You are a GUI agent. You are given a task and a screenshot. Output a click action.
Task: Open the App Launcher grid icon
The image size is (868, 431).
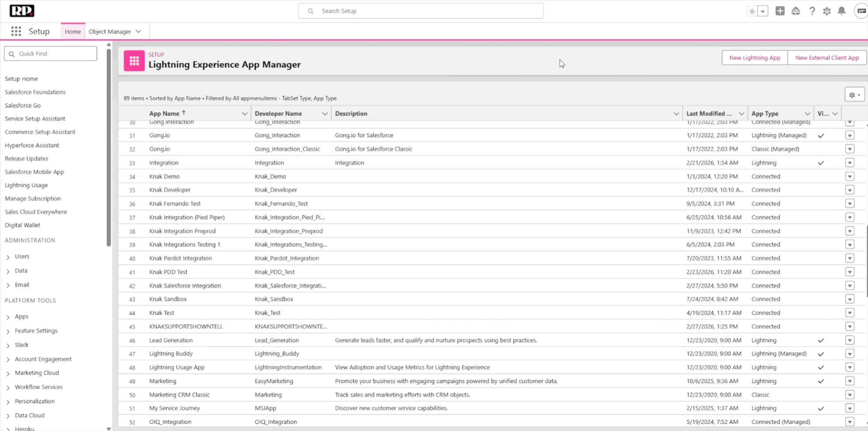pos(16,31)
